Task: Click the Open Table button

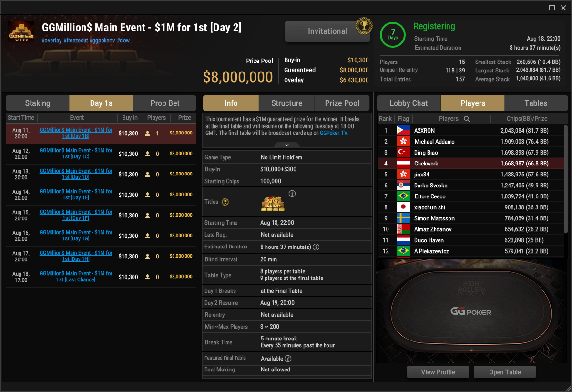Action: tap(505, 372)
